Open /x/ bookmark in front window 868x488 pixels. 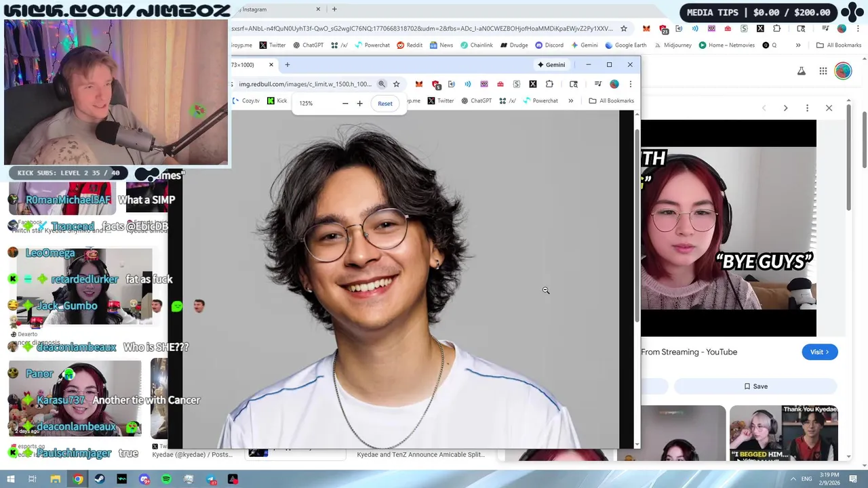point(508,101)
